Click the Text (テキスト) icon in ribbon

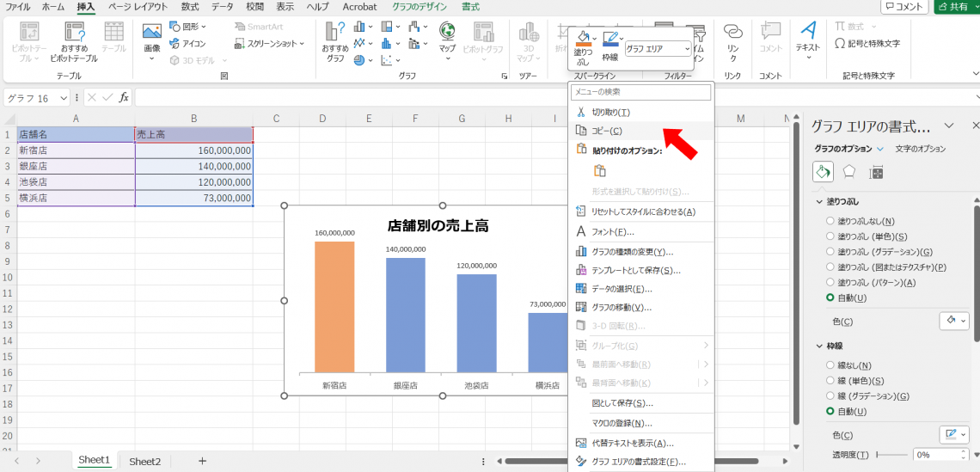807,37
